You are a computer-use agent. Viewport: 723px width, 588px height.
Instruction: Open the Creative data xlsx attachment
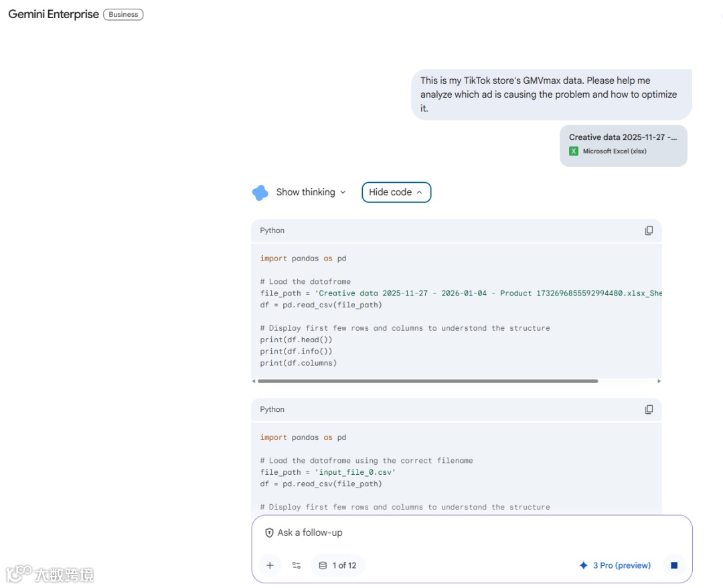[x=623, y=146]
